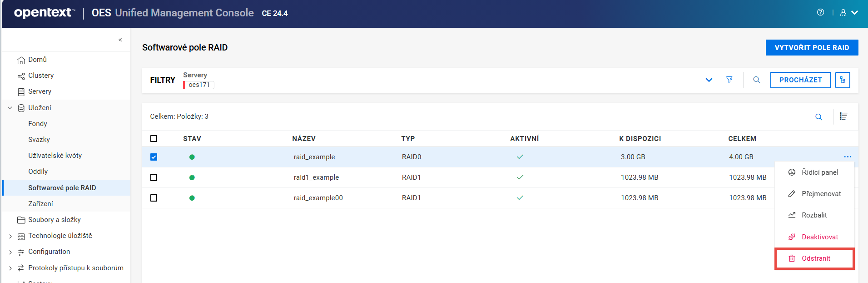The height and width of the screenshot is (283, 868).
Task: Check the raid1_example row checkbox
Action: [154, 177]
